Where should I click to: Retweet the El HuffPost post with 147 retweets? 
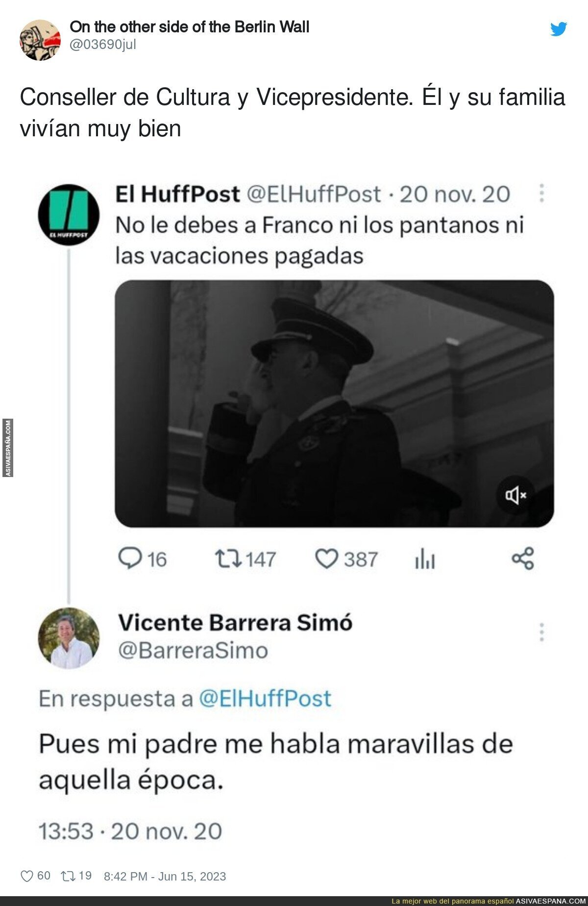[x=228, y=559]
